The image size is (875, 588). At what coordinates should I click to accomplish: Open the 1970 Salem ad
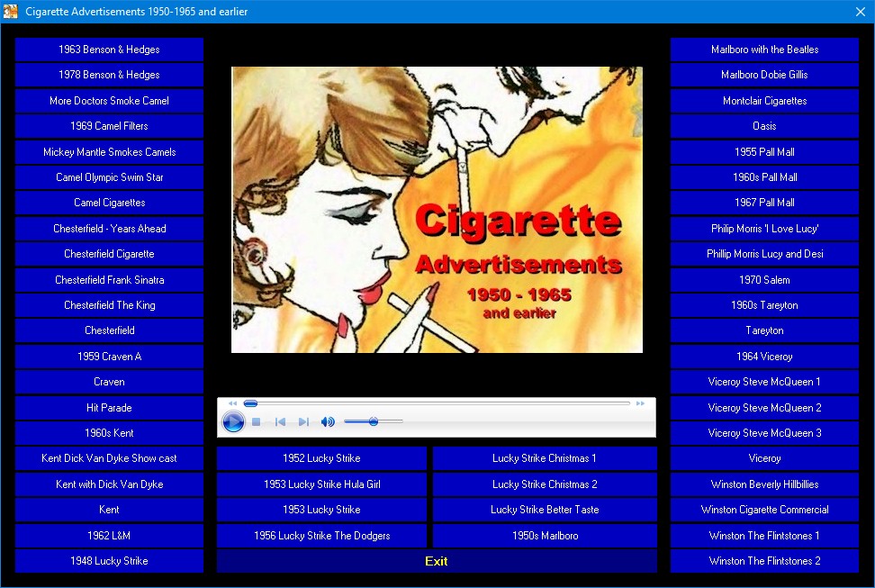pyautogui.click(x=764, y=280)
